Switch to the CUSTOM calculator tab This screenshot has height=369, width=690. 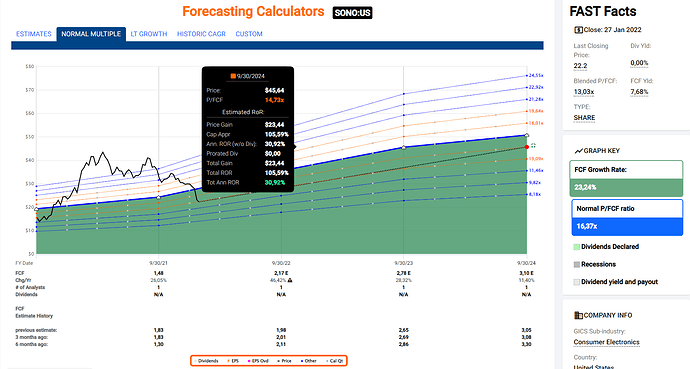click(249, 34)
